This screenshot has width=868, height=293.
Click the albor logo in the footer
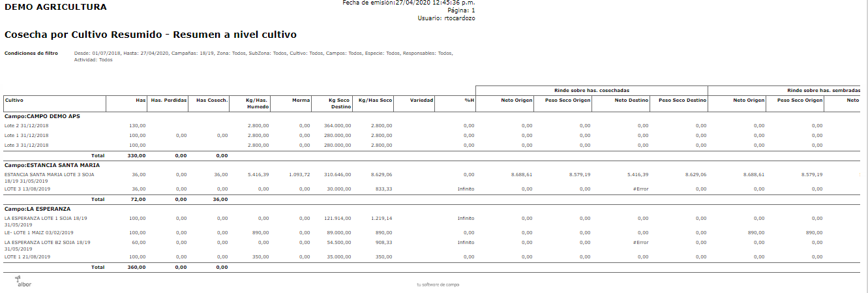(x=24, y=281)
